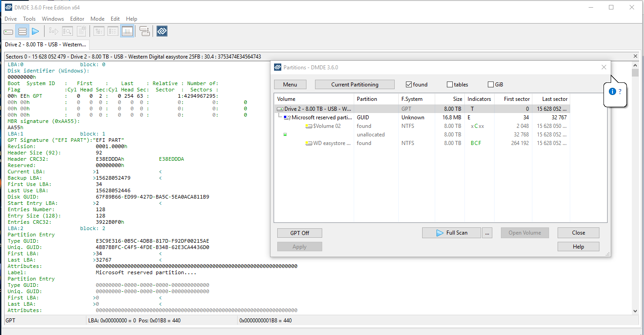Open the Editor menu
This screenshot has height=335, width=644.
coord(77,19)
